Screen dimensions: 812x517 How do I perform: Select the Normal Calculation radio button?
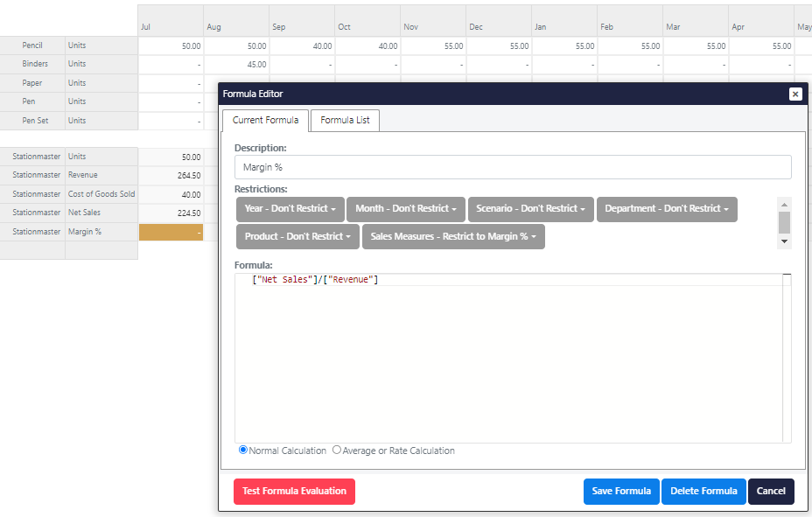pos(243,451)
